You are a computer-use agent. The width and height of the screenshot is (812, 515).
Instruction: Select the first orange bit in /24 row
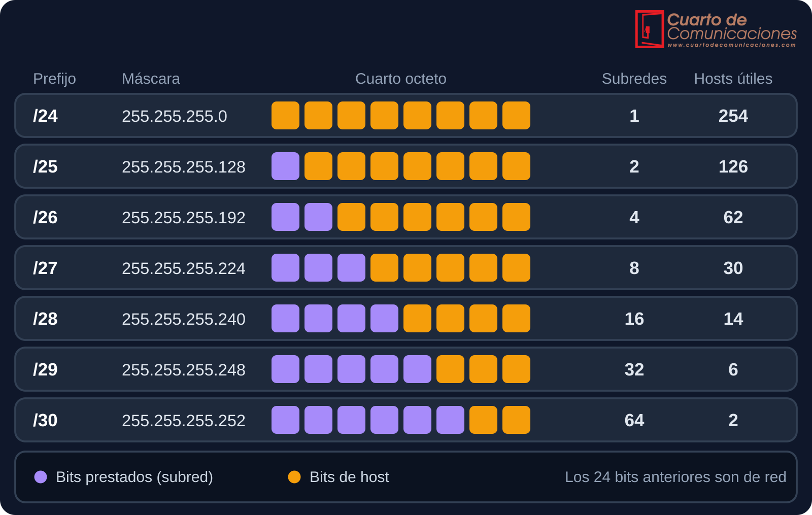coord(285,116)
